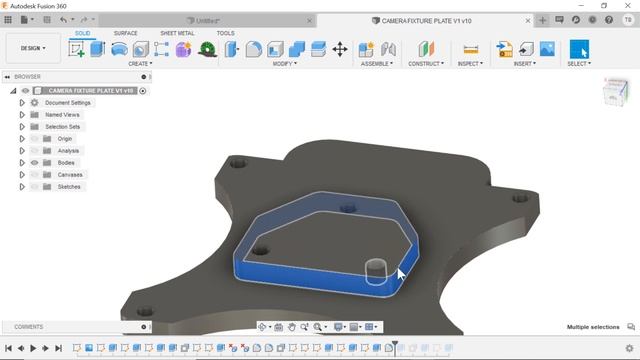Open the DESIGN workspace dropdown
The width and height of the screenshot is (640, 360).
33,48
